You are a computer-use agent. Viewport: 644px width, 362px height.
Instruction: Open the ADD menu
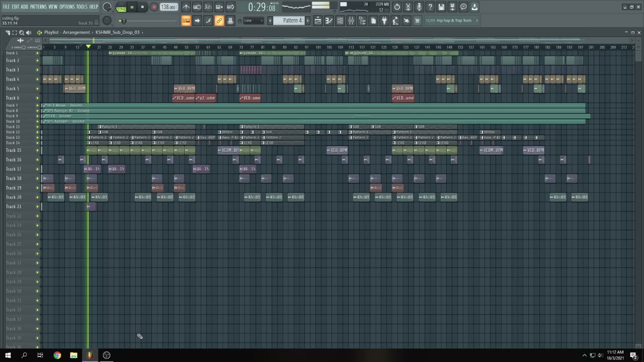tap(25, 7)
